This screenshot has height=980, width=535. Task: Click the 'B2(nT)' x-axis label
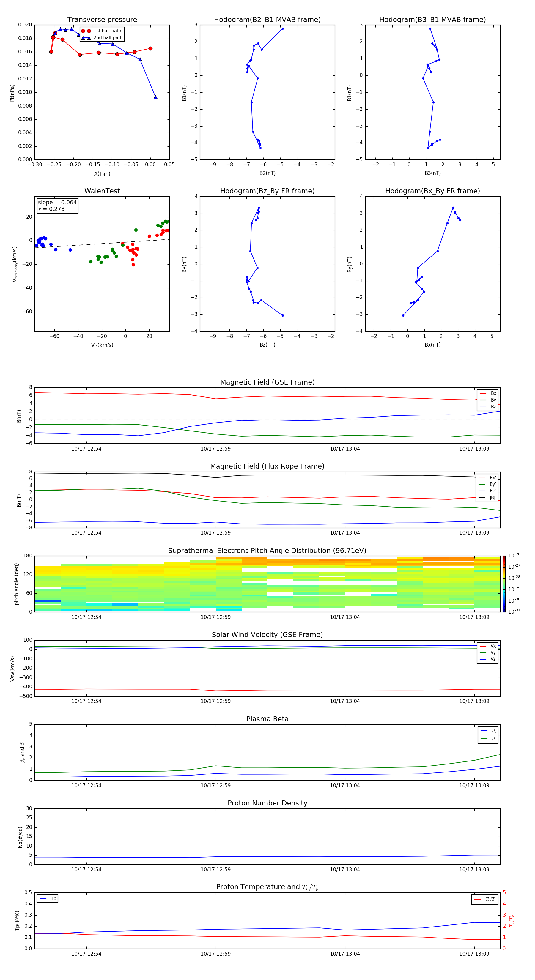267,173
